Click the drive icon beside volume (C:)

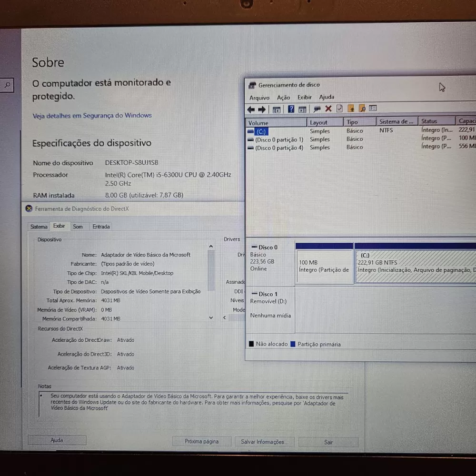pos(250,132)
